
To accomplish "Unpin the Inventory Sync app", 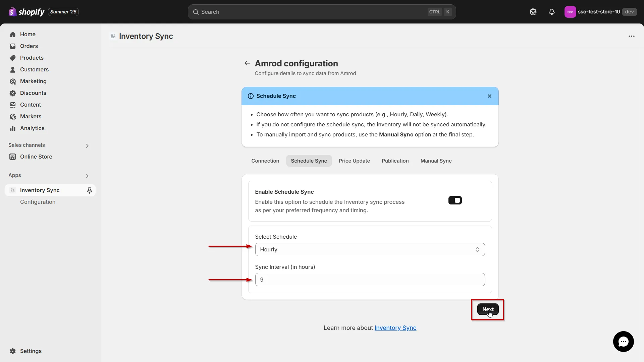I will 90,190.
